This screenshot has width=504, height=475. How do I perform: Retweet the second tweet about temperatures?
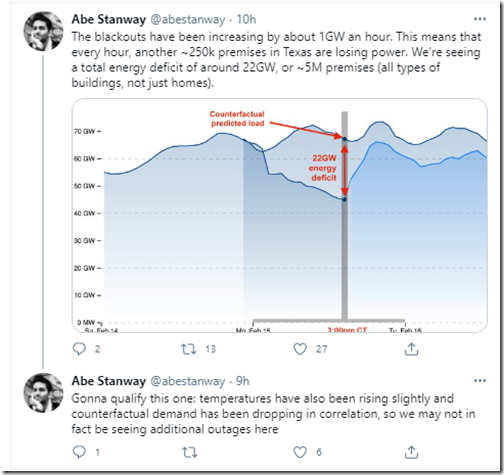190,452
